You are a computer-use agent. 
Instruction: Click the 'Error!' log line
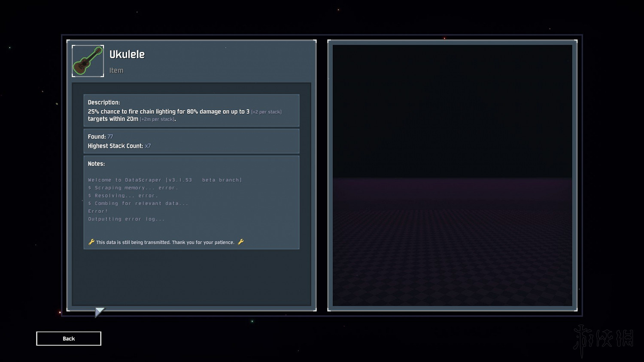coord(98,211)
